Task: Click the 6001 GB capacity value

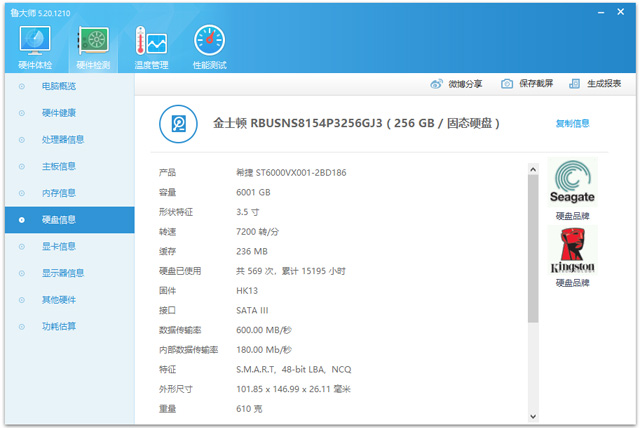Action: 253,193
